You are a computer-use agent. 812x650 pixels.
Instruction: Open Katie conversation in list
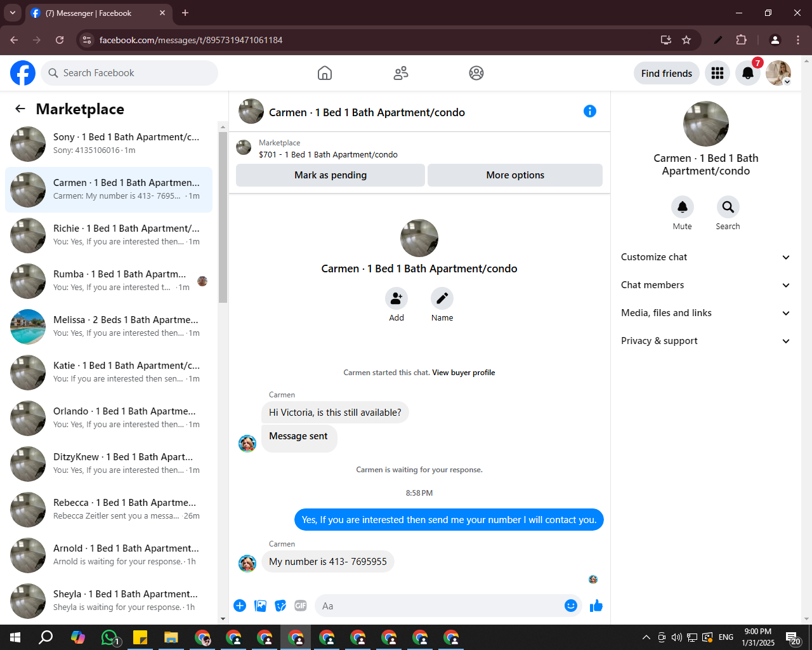(x=108, y=373)
